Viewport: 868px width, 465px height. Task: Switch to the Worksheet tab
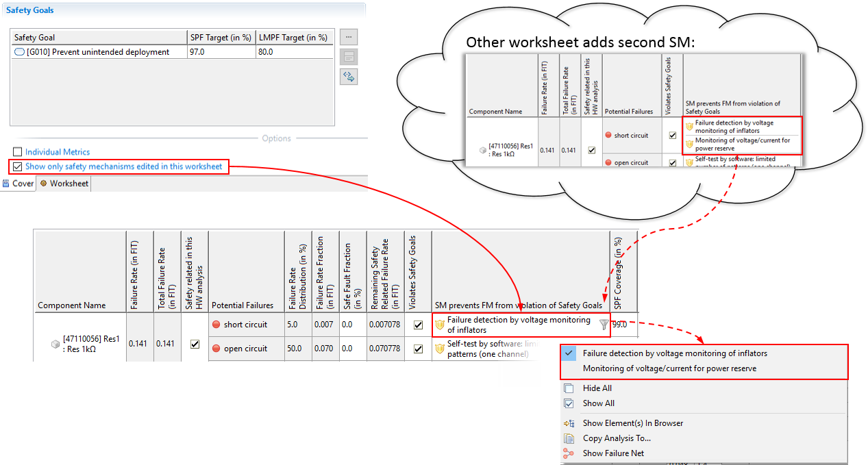point(64,184)
